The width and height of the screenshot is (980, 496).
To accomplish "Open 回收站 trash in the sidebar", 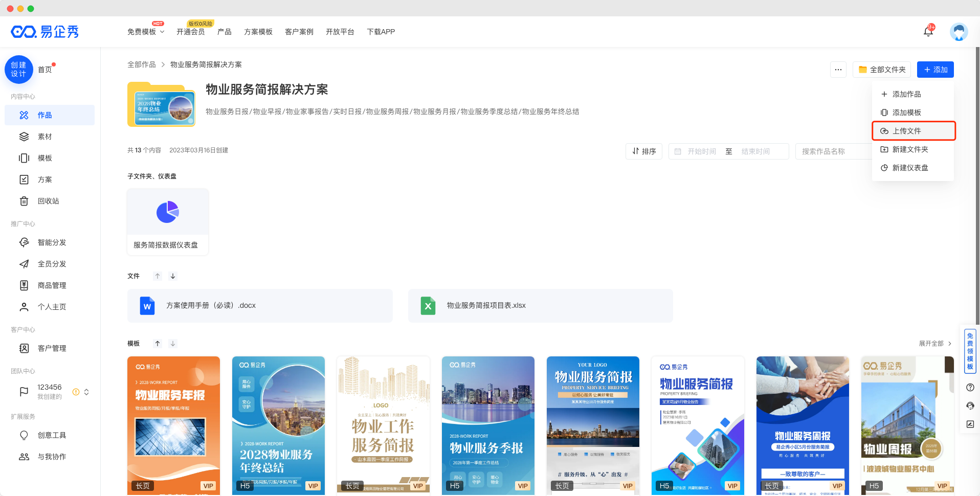I will point(50,201).
